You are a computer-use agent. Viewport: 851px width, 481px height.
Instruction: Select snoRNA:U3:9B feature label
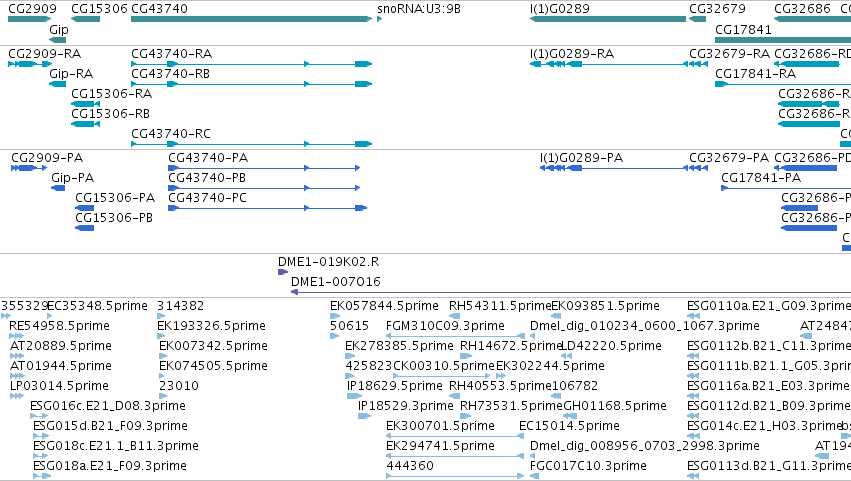(418, 9)
